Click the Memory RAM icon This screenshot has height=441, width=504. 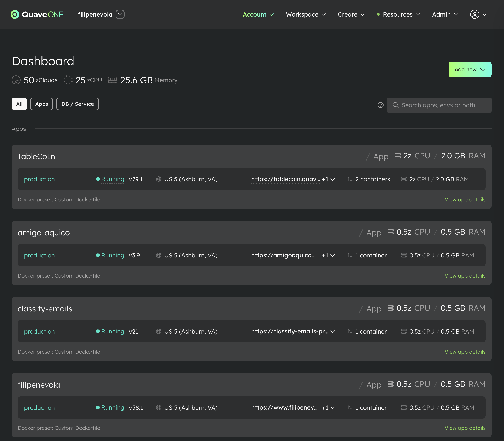pos(113,80)
